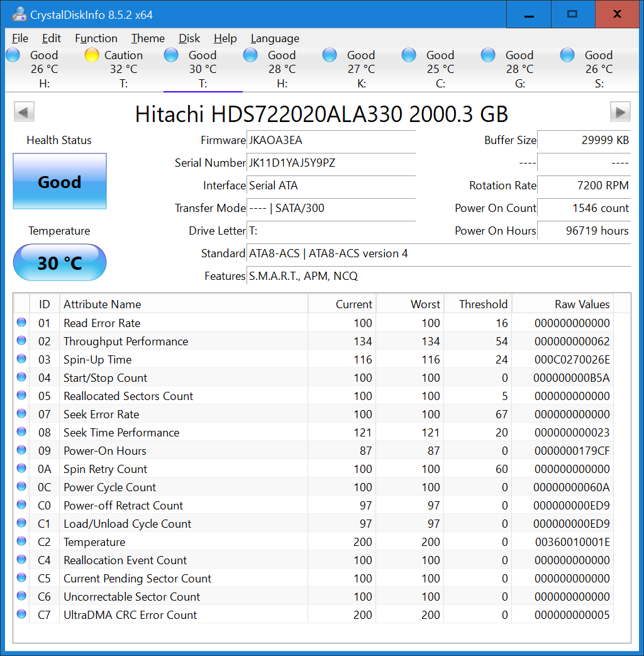Select the C: drive status orb
The image size is (644, 656).
point(409,55)
